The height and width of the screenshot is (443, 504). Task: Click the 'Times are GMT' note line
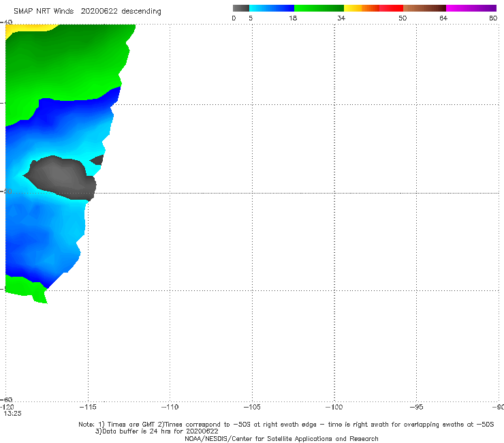coord(286,425)
